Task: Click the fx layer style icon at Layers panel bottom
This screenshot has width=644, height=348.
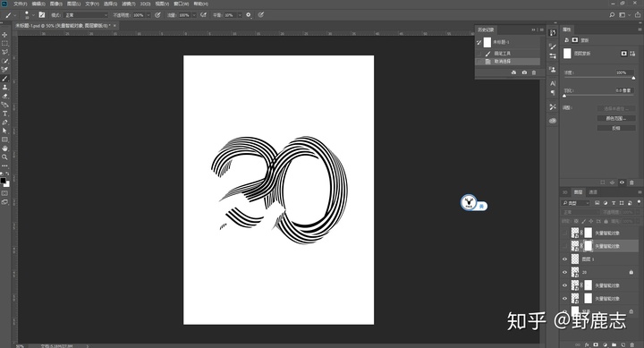Action: pyautogui.click(x=587, y=344)
